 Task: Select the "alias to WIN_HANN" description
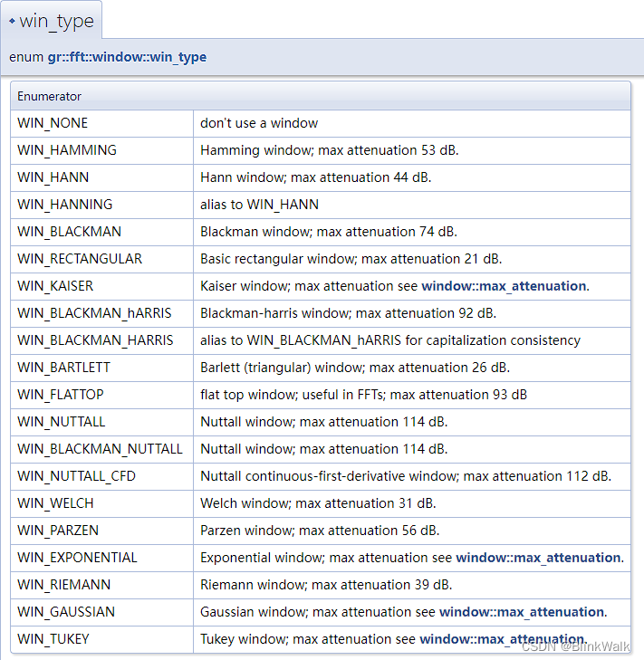[x=259, y=205]
